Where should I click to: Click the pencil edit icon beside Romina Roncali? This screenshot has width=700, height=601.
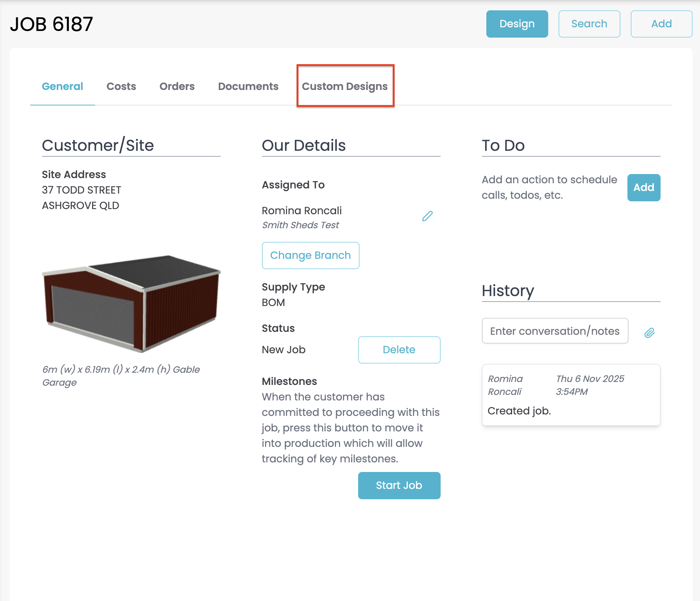click(427, 216)
